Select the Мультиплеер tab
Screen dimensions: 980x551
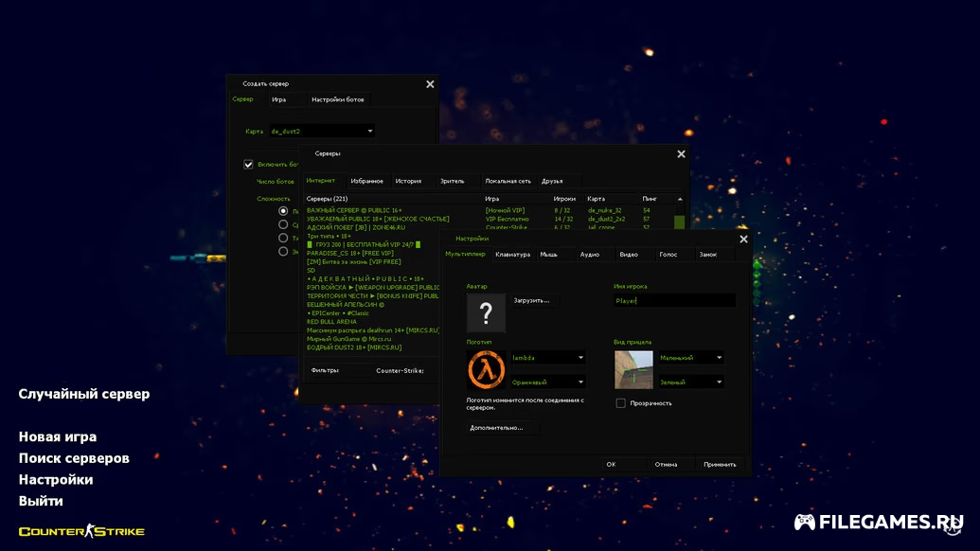pyautogui.click(x=465, y=255)
